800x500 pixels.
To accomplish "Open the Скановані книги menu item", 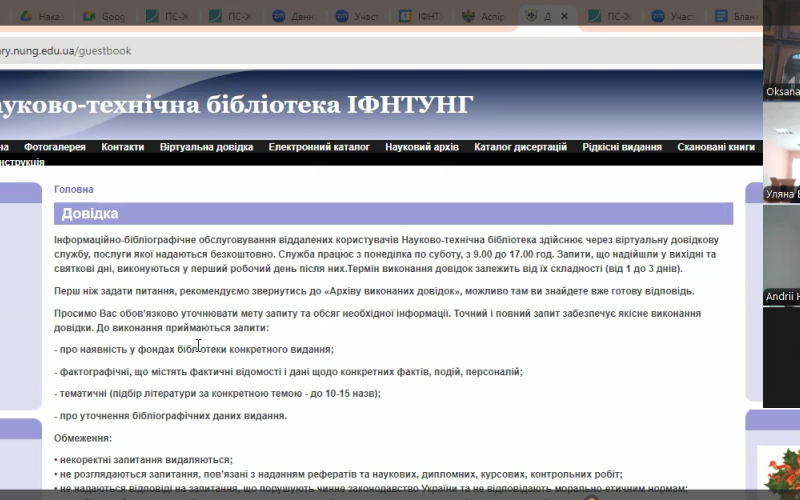I will click(x=716, y=147).
